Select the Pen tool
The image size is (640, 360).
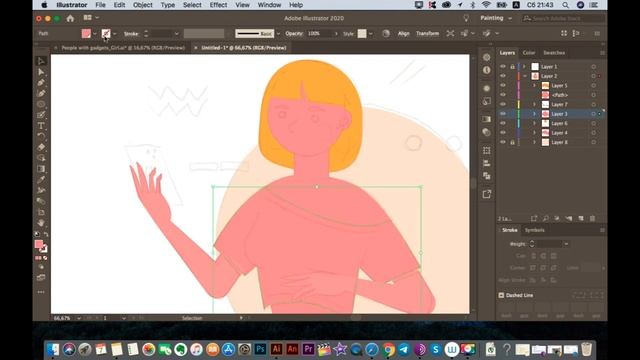pyautogui.click(x=41, y=83)
